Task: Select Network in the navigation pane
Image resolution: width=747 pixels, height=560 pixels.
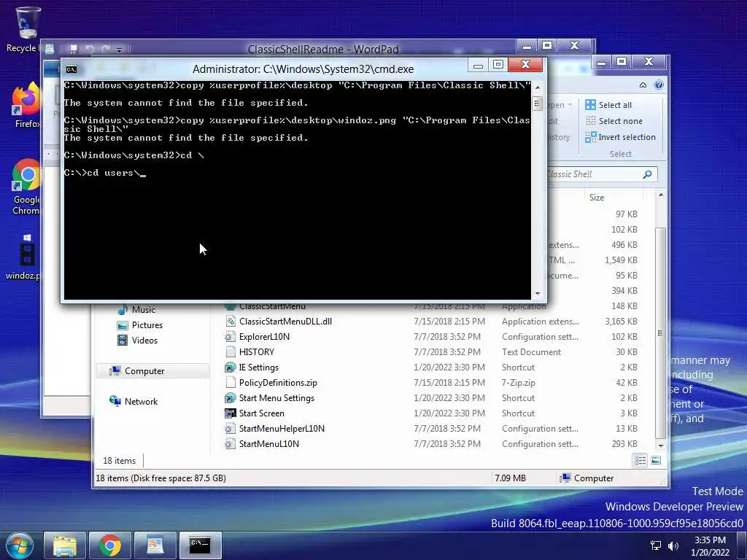Action: tap(134, 402)
